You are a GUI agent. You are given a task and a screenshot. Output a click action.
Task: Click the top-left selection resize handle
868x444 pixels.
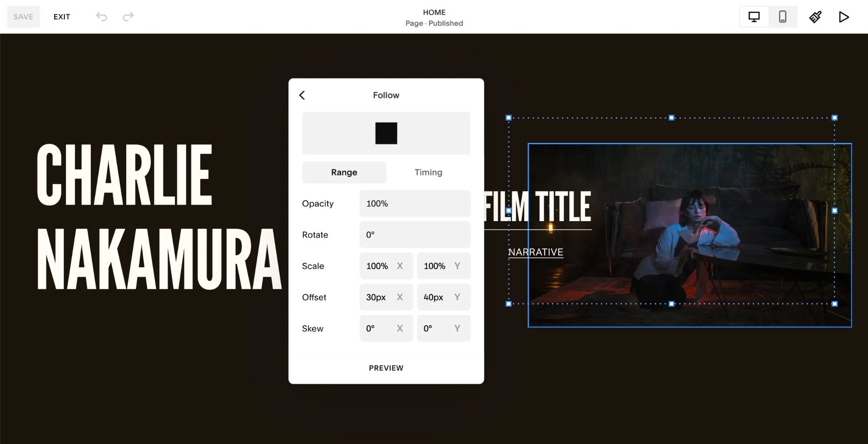tap(509, 118)
